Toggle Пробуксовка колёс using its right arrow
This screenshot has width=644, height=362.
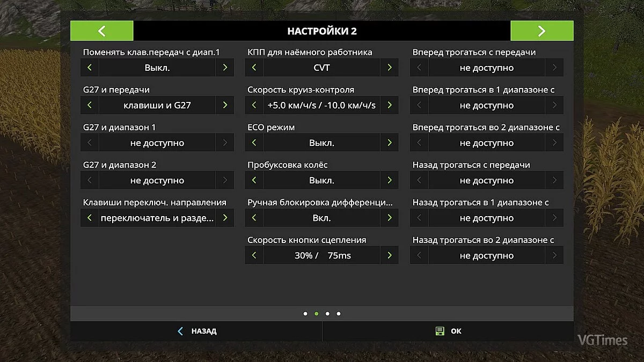tap(389, 180)
